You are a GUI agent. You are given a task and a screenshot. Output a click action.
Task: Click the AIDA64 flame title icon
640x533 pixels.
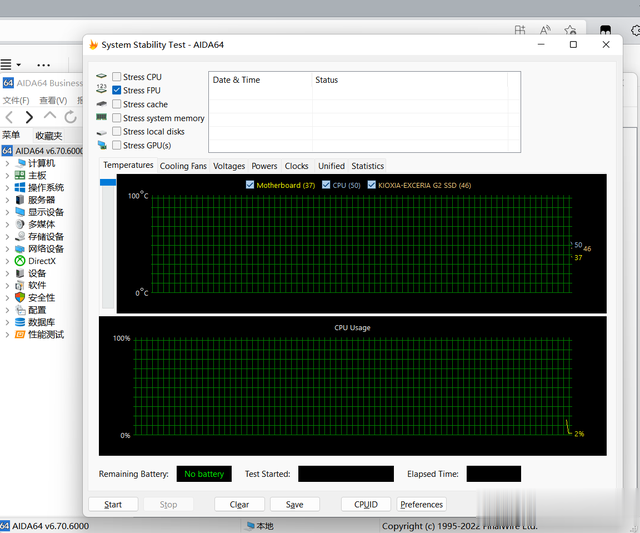pos(93,44)
